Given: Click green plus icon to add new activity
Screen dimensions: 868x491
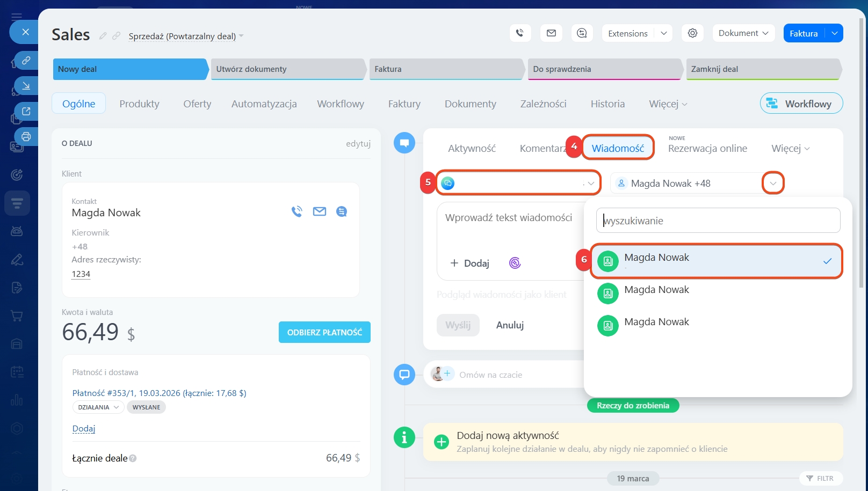Looking at the screenshot, I should coord(442,442).
